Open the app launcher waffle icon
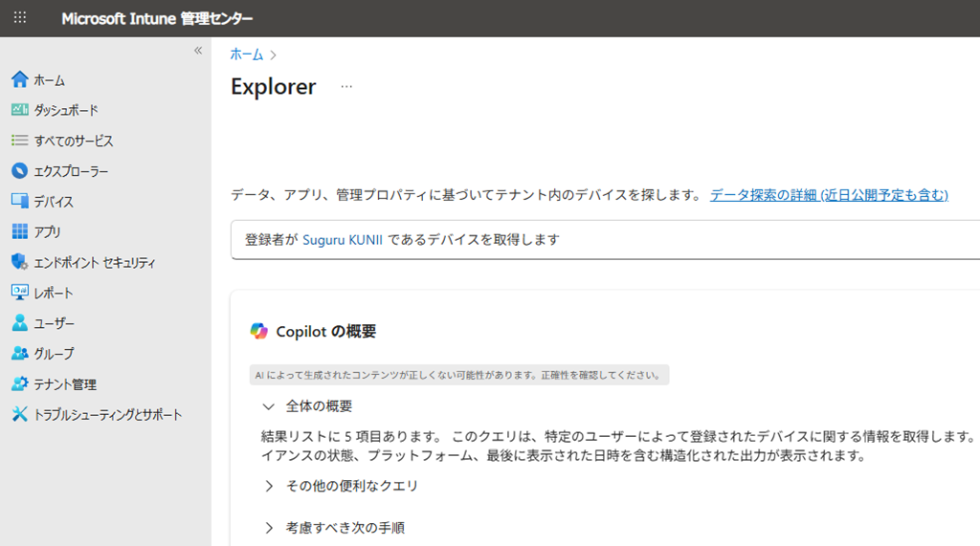Screen dimensions: 980x546 coord(20,17)
